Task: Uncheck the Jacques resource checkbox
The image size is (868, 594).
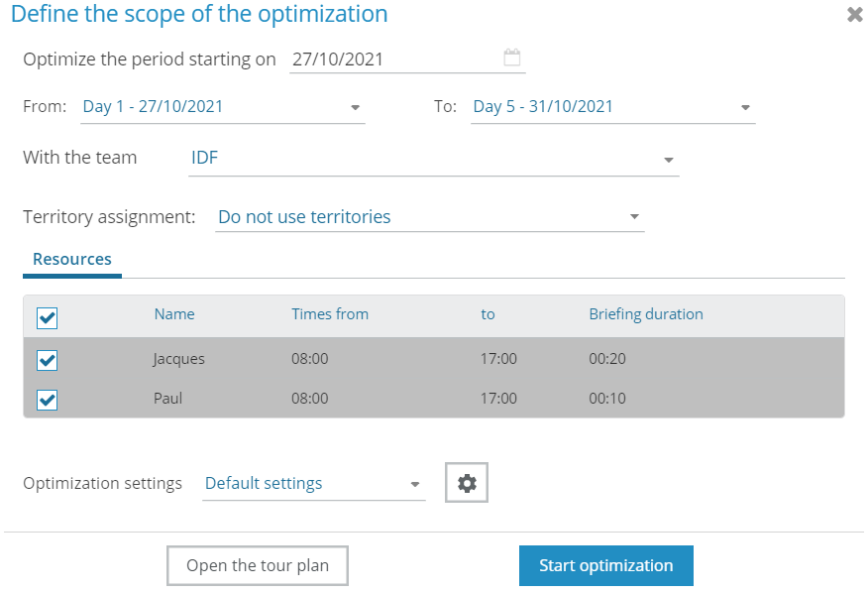Action: point(47,360)
